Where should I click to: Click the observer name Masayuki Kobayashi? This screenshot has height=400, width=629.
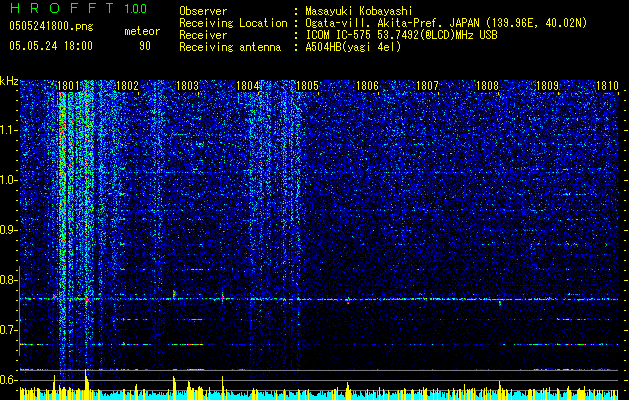coord(359,12)
